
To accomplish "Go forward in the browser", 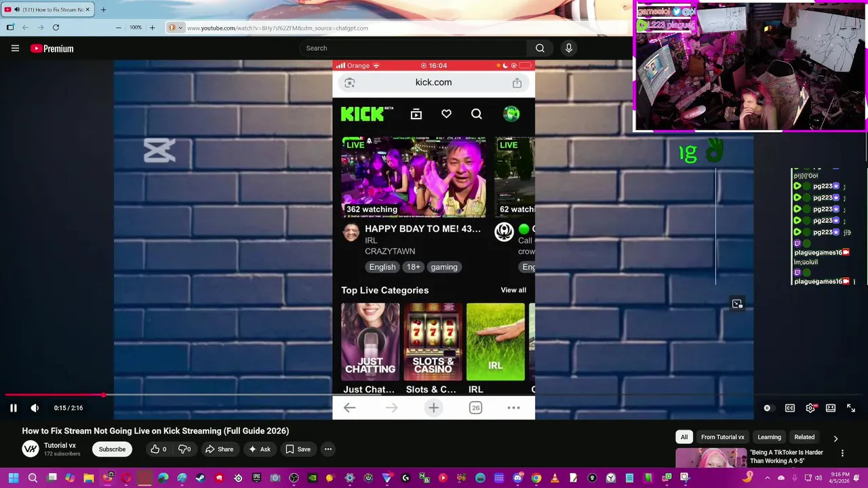I will (x=40, y=28).
